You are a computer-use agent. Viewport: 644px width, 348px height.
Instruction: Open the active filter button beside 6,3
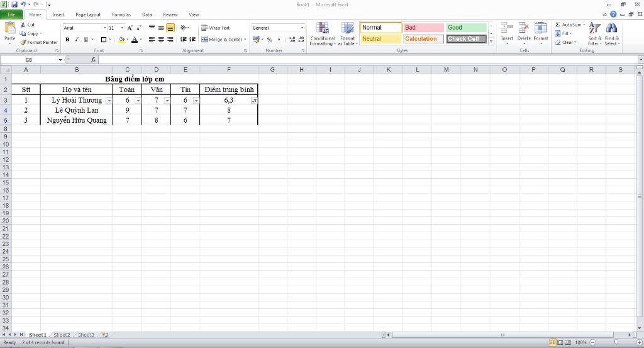254,101
